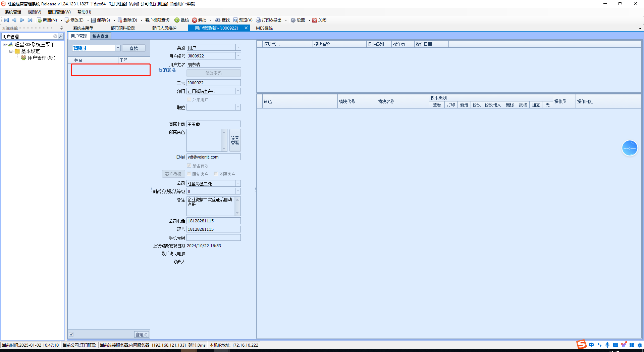The height and width of the screenshot is (352, 644).
Task: Toggle the 限制客户 checkbox
Action: click(189, 174)
